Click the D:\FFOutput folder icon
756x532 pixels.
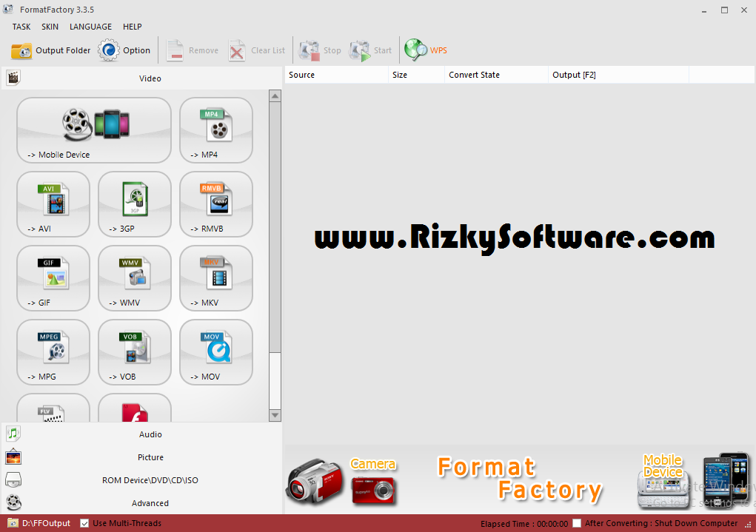[13, 523]
